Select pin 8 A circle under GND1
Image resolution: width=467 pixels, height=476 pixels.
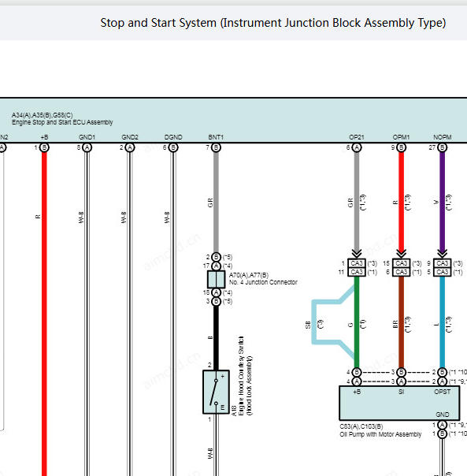coord(87,147)
